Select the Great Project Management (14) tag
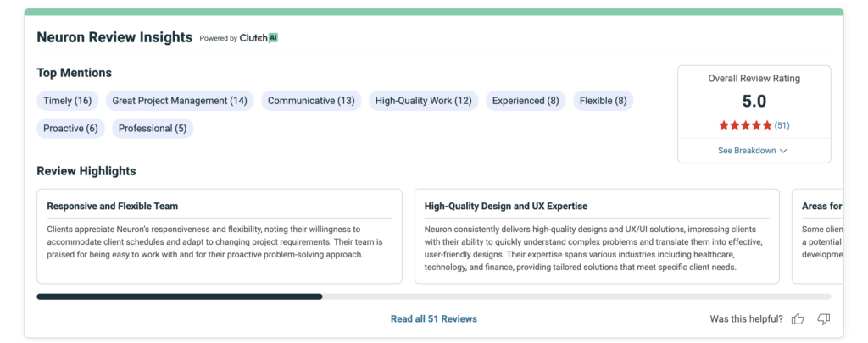Screen dimensions: 868x343 click(x=180, y=101)
